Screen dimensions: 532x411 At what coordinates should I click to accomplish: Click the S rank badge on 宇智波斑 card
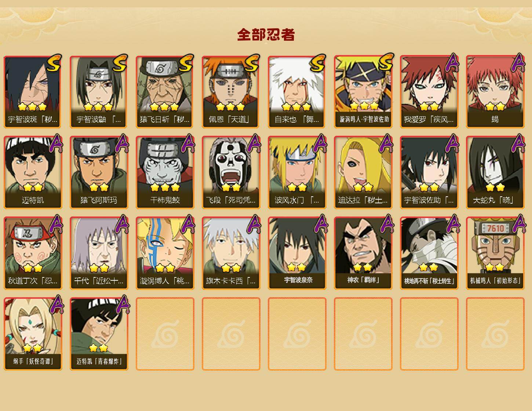click(54, 63)
